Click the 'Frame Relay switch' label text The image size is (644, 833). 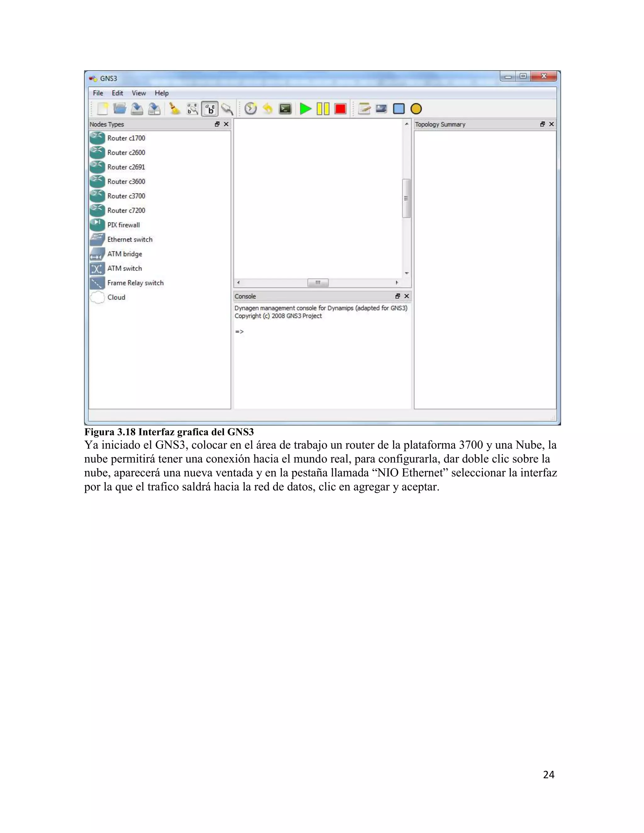tap(136, 283)
